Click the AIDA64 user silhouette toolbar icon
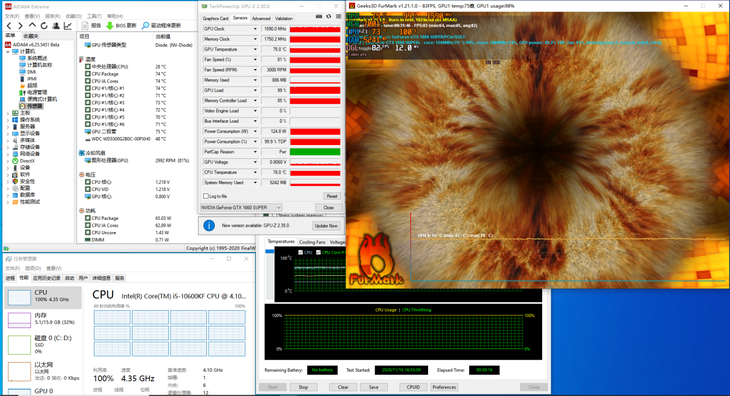 click(x=56, y=26)
